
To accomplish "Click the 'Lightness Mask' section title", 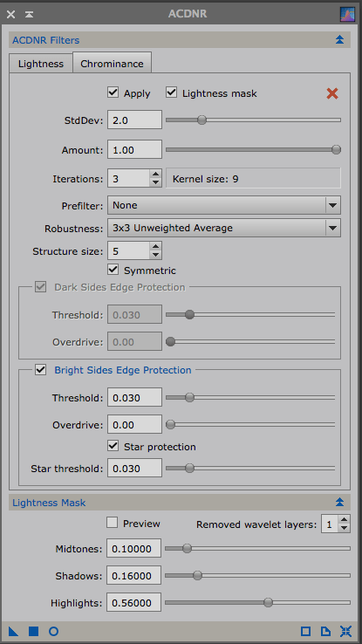I will pos(49,503).
